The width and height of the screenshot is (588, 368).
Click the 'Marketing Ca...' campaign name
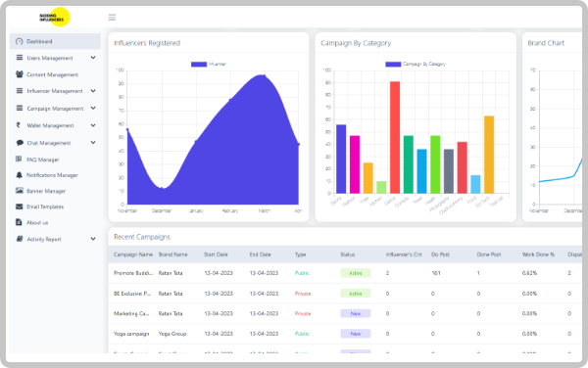[x=131, y=313]
